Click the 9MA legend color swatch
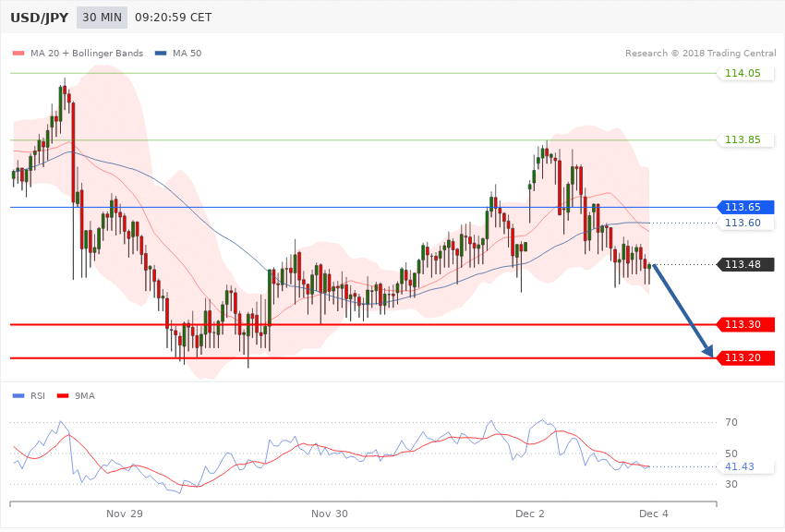The width and height of the screenshot is (785, 532). [63, 396]
